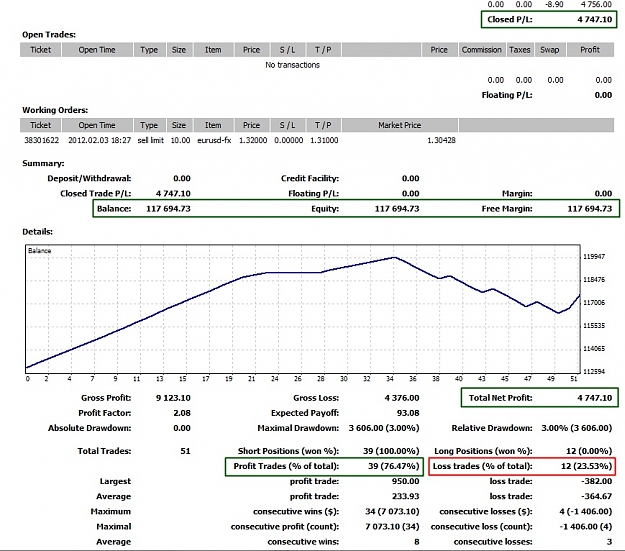Click the Ticket header under Open Trades

pyautogui.click(x=40, y=50)
